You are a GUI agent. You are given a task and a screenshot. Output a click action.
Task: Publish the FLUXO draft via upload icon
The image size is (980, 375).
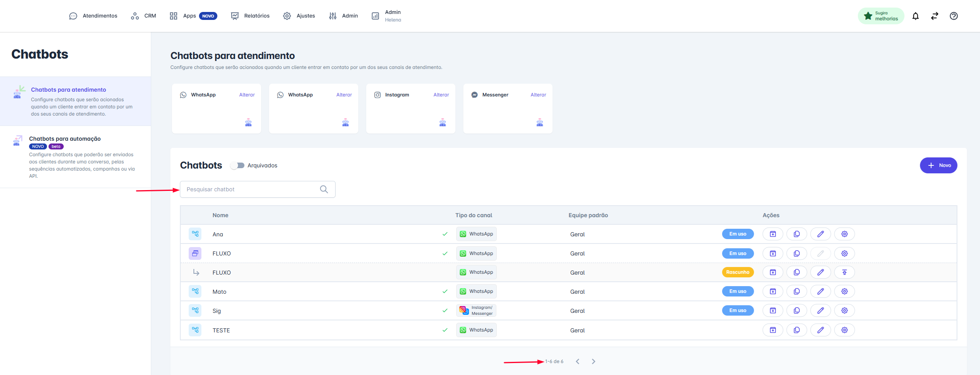point(844,272)
